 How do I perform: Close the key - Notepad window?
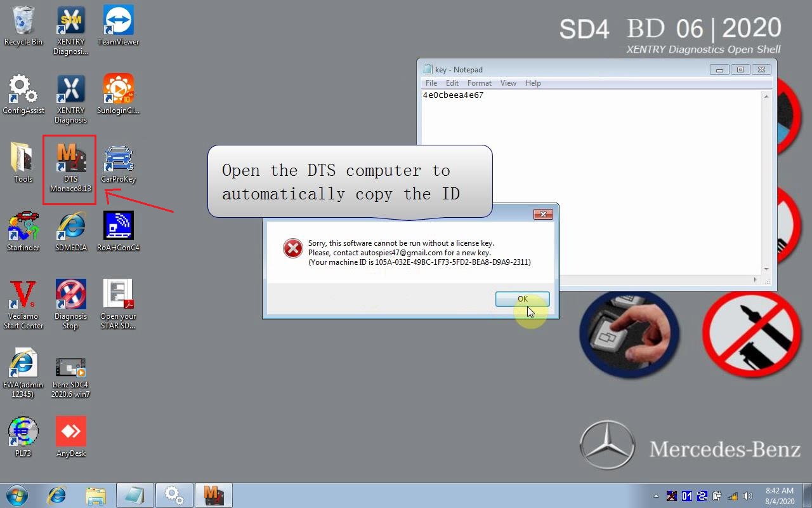coord(761,70)
